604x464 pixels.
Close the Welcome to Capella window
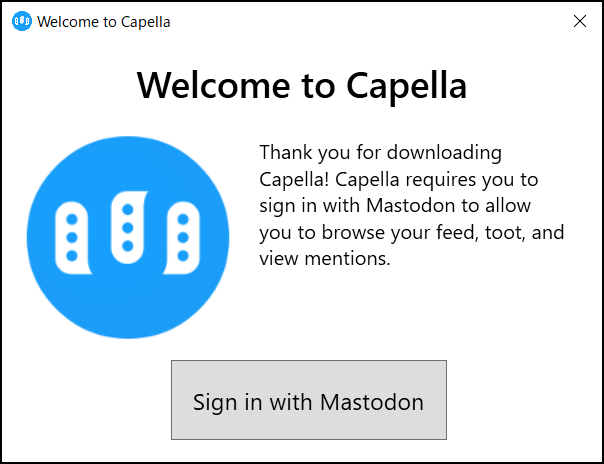pyautogui.click(x=580, y=21)
